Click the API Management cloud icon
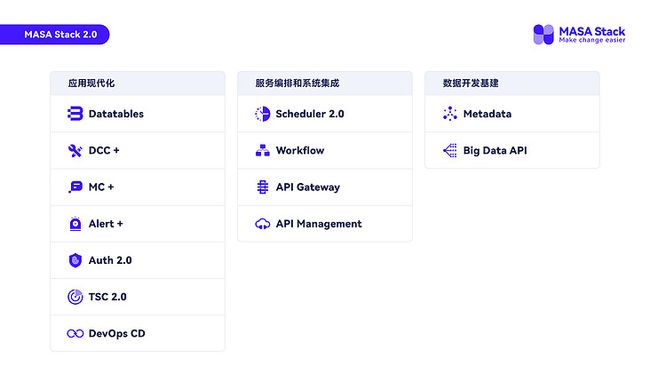Image resolution: width=650 pixels, height=366 pixels. point(262,224)
